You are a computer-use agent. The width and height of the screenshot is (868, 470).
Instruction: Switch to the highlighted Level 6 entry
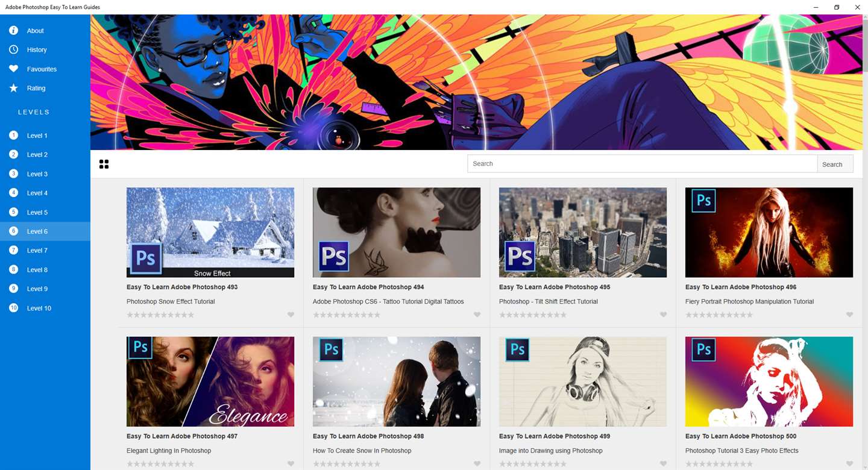(45, 231)
